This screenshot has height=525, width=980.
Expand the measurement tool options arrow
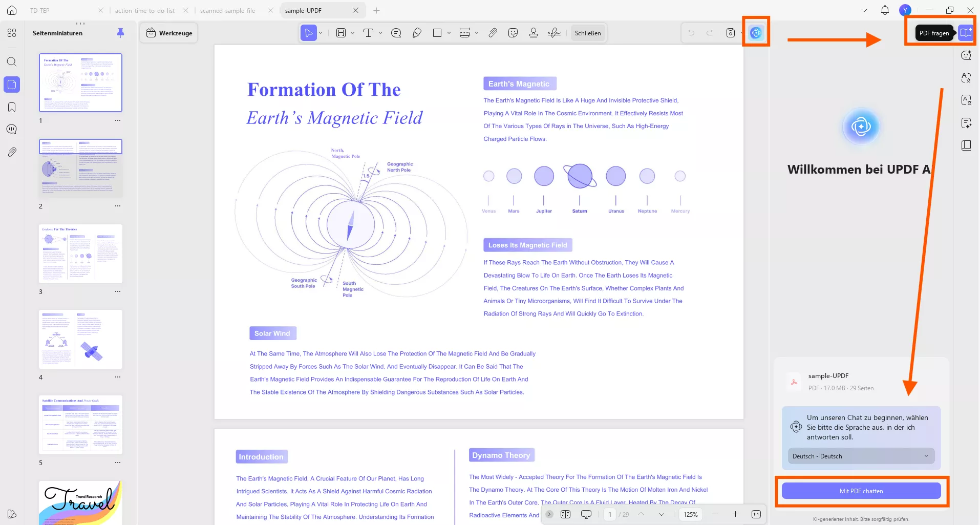click(x=477, y=33)
